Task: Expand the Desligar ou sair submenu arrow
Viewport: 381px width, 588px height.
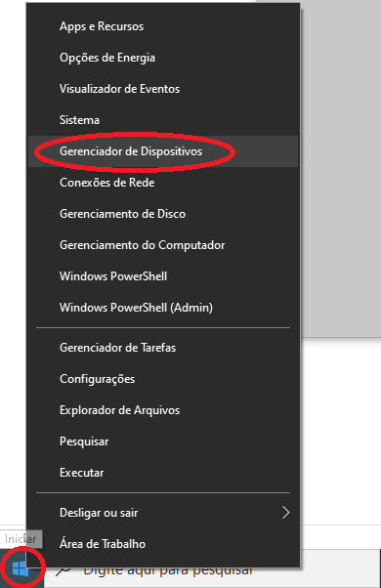Action: tap(285, 512)
